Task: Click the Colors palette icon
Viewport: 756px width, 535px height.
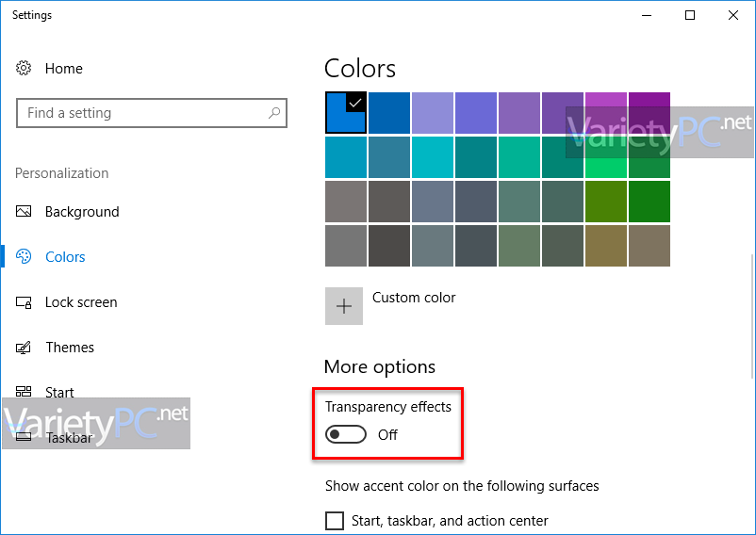Action: click(24, 256)
